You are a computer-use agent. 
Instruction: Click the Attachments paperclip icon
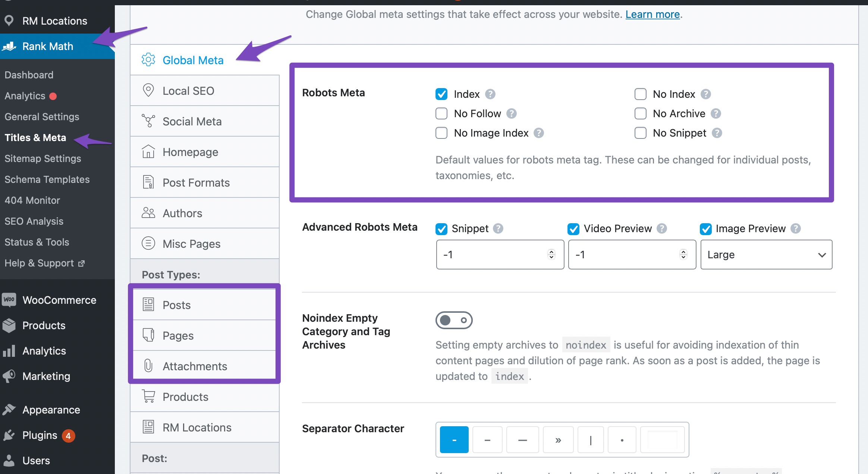[148, 366]
